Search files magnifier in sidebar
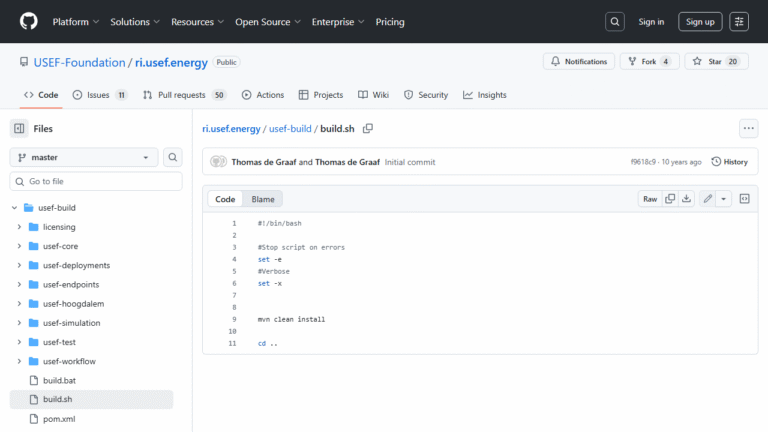 173,157
